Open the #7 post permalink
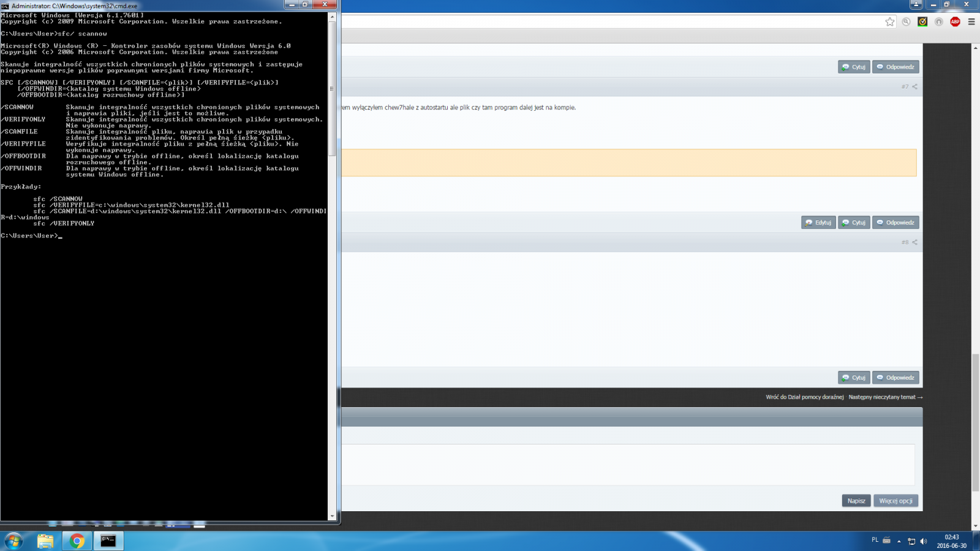The width and height of the screenshot is (980, 551). pyautogui.click(x=905, y=86)
